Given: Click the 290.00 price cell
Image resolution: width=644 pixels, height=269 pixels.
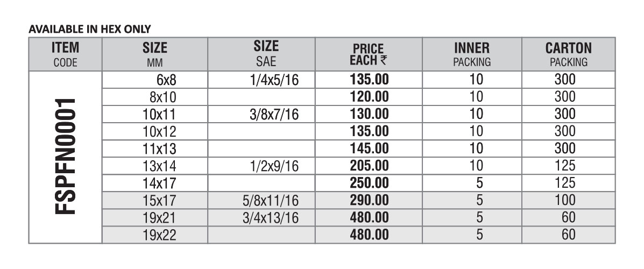Looking at the screenshot, I should coord(369,200).
